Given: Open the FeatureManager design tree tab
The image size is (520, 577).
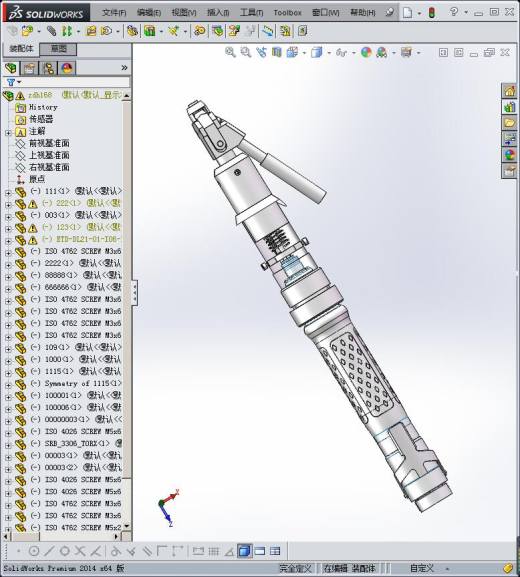Looking at the screenshot, I should (11, 68).
